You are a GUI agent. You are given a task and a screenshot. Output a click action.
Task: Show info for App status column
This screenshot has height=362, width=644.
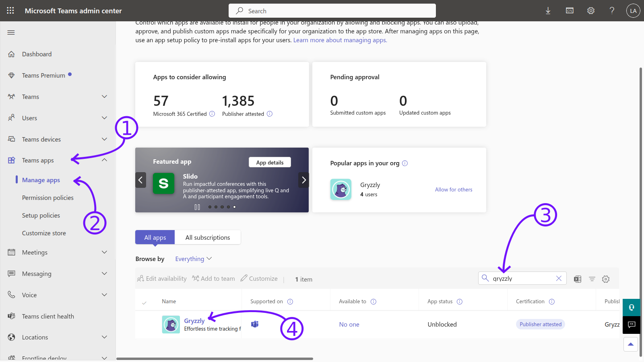[x=460, y=302]
